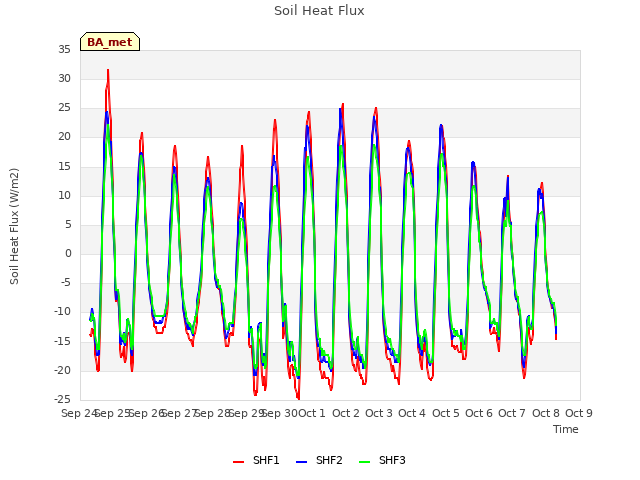Click the Soil Heat Flux chart title
Screen dimensions: 640x480
(319, 11)
